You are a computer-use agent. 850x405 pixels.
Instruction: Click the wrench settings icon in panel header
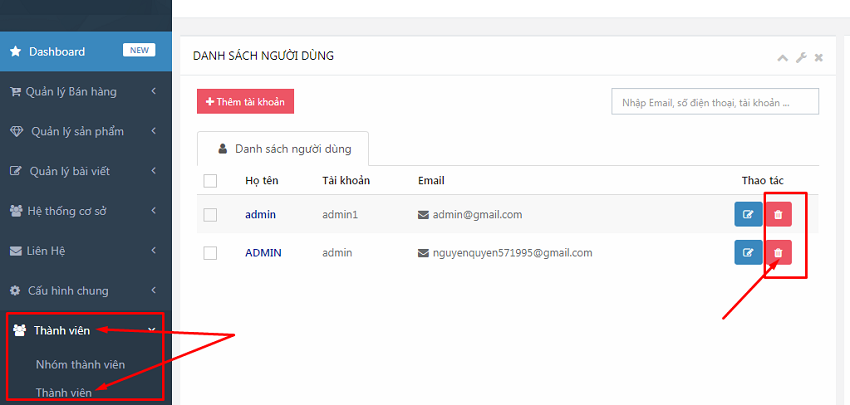801,58
